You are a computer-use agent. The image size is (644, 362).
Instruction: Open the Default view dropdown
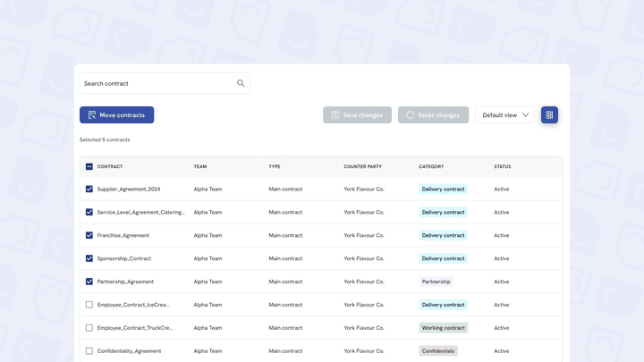pos(504,114)
